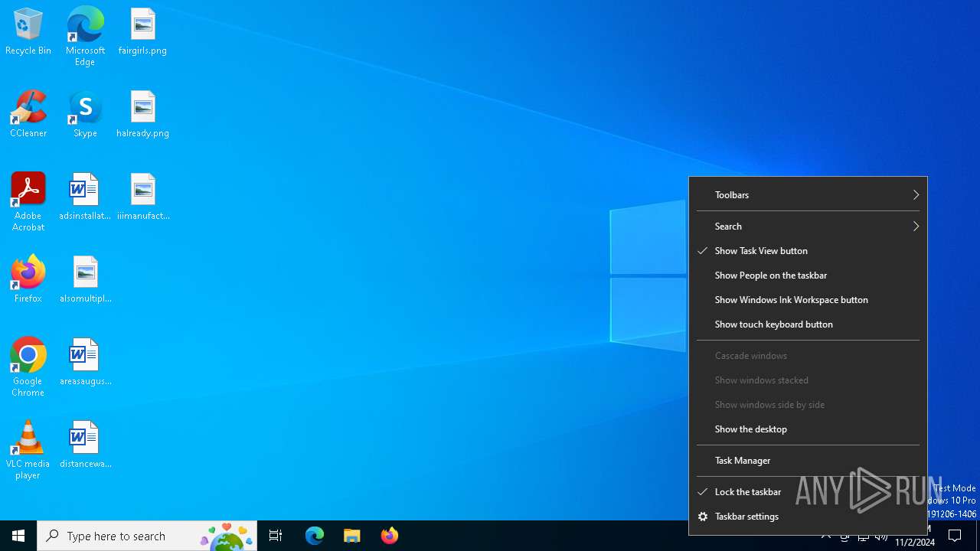This screenshot has width=980, height=551.
Task: Toggle Lock the taskbar option
Action: click(808, 492)
